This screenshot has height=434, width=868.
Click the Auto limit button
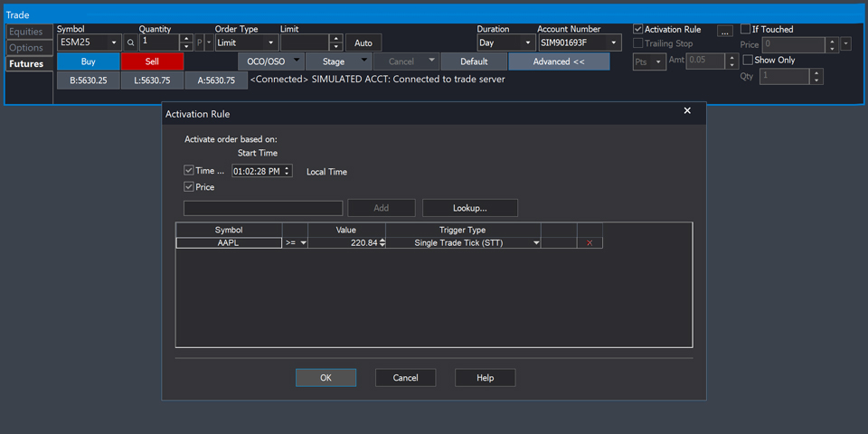363,43
